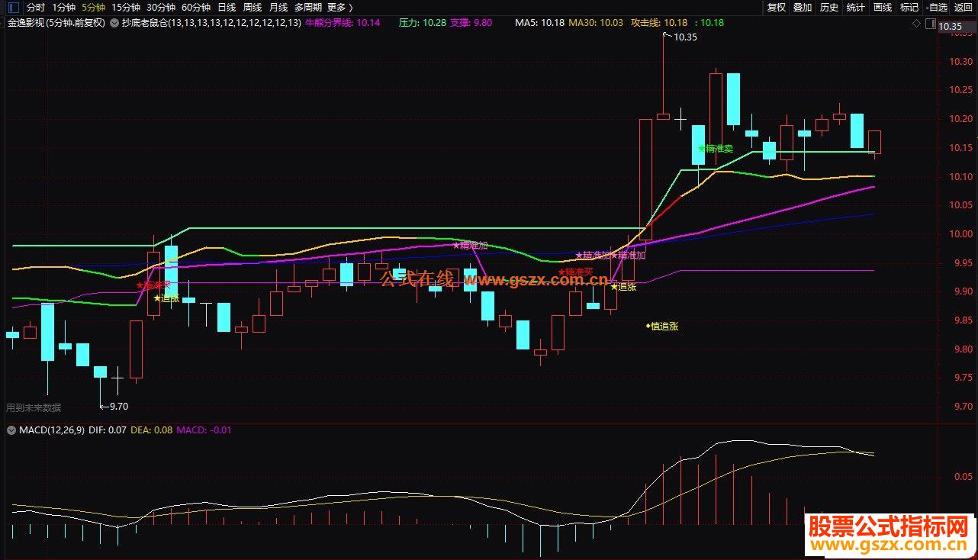Click the 0.05 MACD axis label

[964, 477]
